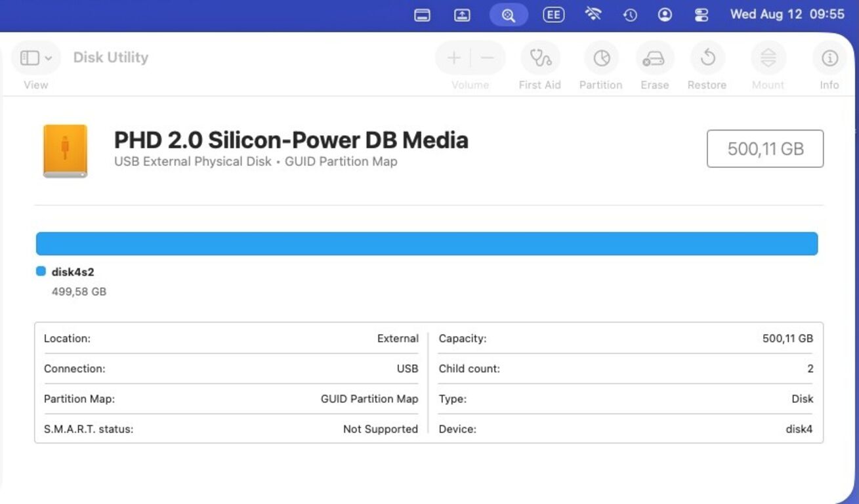Click the External value in Location row
Screen dimensions: 859x504
398,339
